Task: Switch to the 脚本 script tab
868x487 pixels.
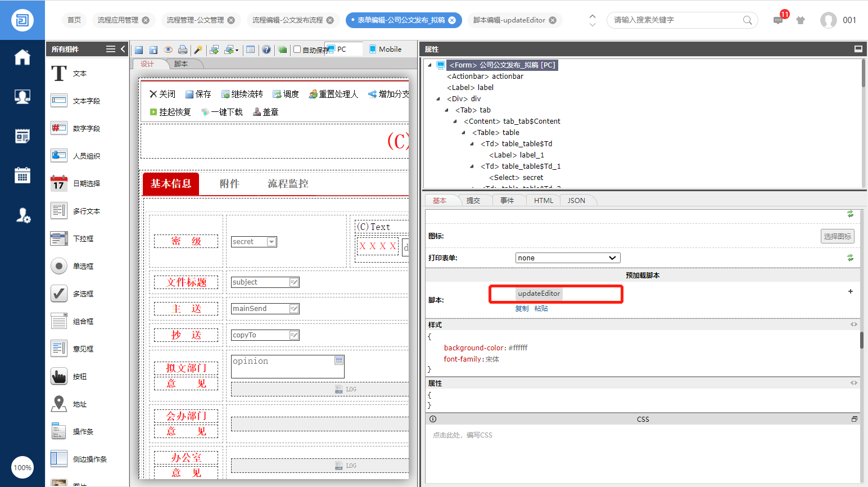Action: coord(181,64)
